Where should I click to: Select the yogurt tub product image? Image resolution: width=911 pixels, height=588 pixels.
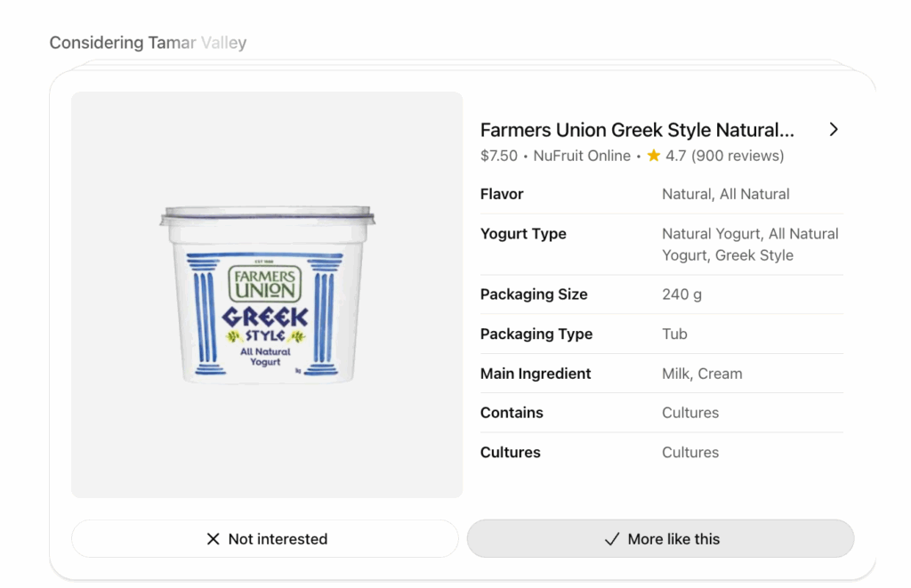267,294
